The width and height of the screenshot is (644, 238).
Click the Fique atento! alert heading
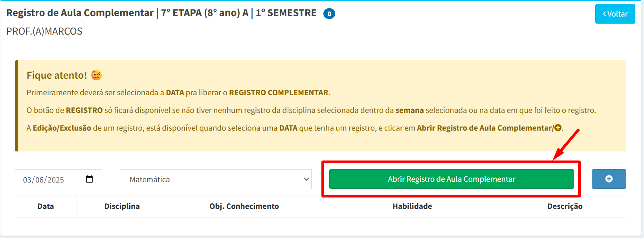click(x=57, y=75)
